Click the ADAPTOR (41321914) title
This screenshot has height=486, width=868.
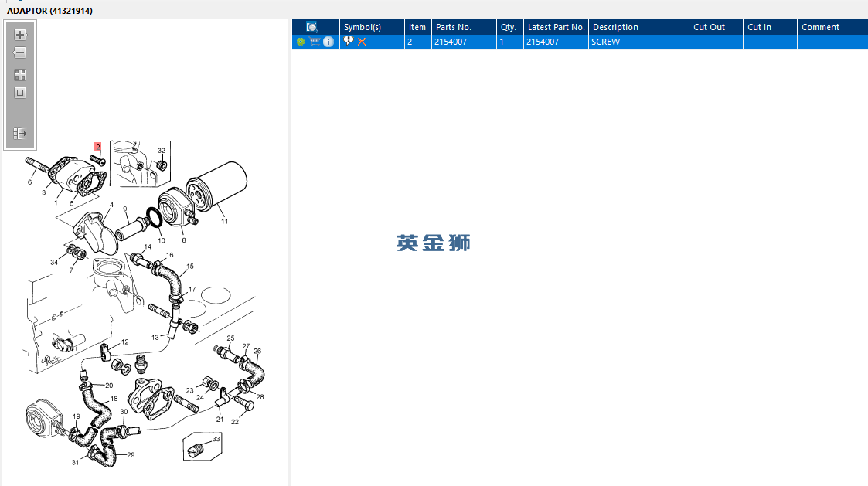(49, 11)
